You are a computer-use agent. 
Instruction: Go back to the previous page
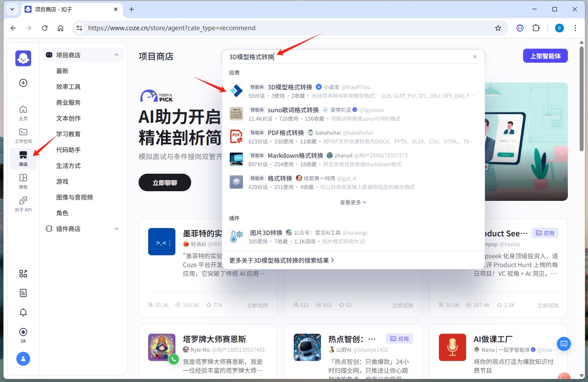13,28
